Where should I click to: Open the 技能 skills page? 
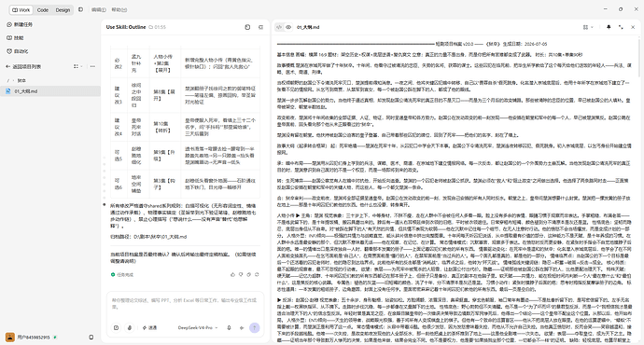15,37
